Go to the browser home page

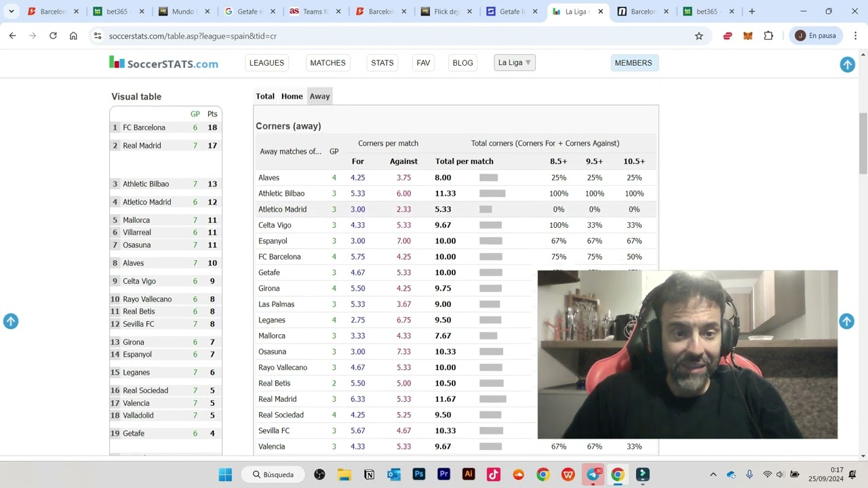tap(73, 36)
